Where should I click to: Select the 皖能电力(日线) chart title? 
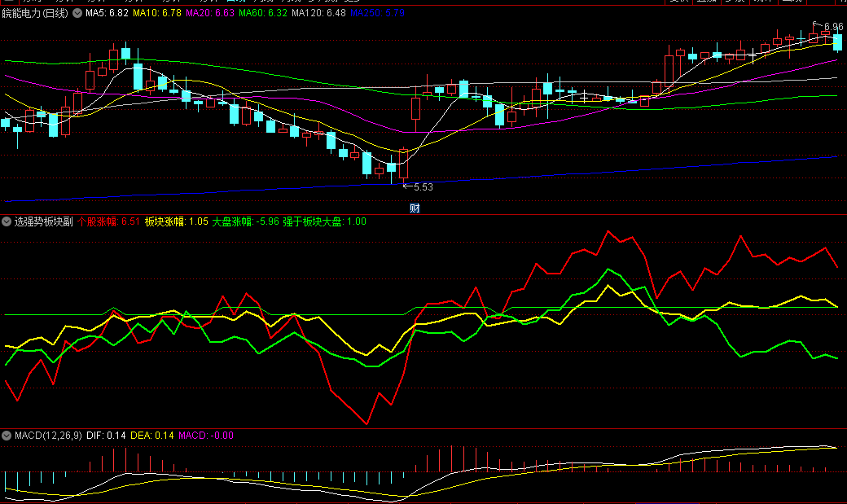[x=35, y=13]
